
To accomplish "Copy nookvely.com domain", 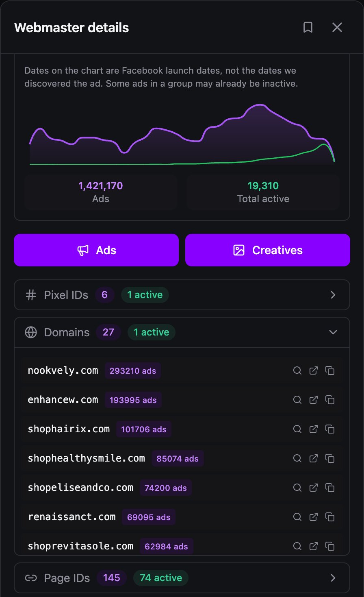I will point(330,370).
